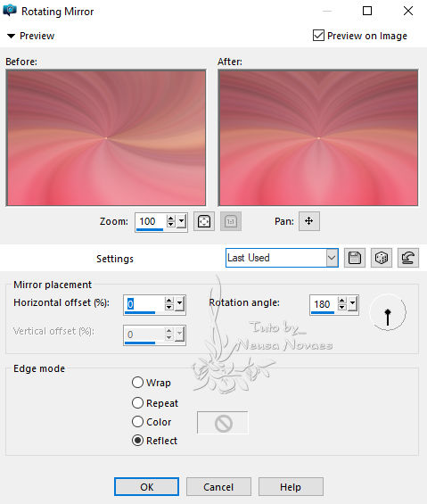
Task: Click the Fit to window zoom icon
Action: point(204,221)
